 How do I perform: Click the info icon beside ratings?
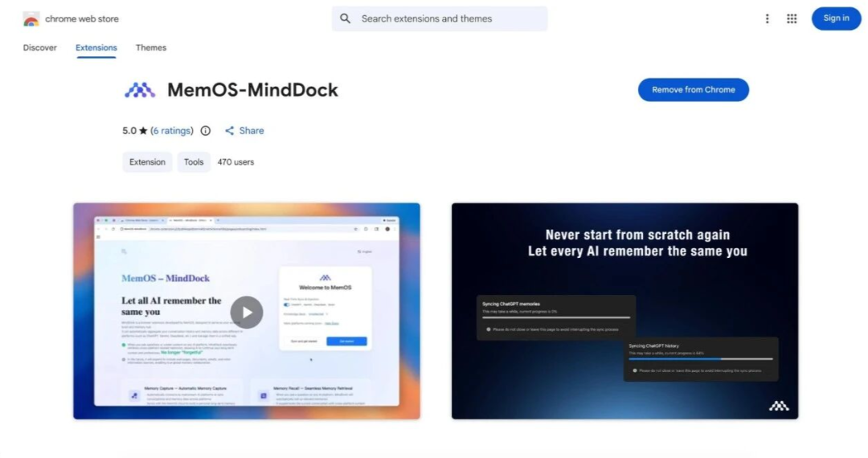point(206,131)
